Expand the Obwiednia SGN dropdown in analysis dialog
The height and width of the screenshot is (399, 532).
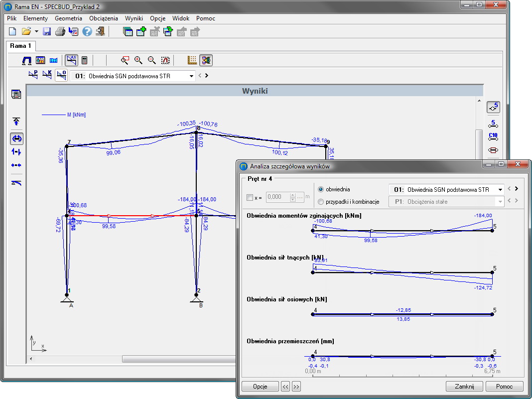(x=500, y=189)
